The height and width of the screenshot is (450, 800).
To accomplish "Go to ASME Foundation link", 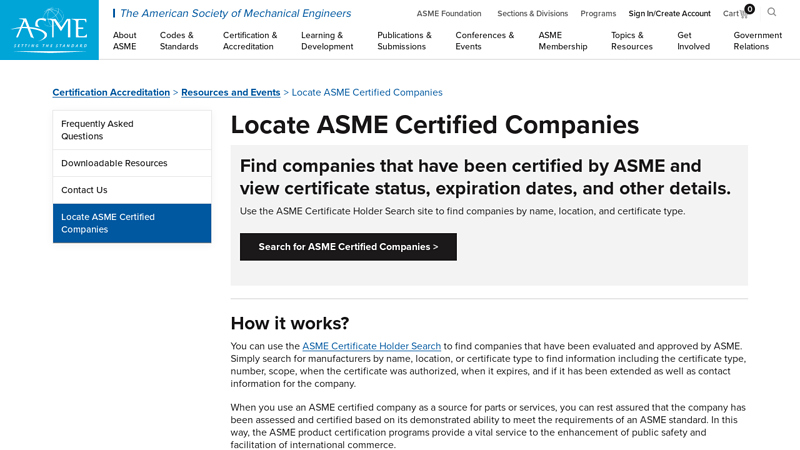I will pos(449,14).
